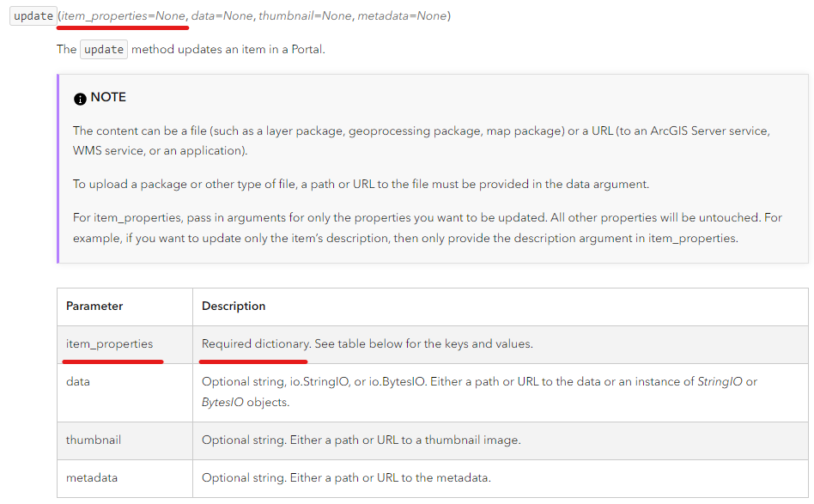The height and width of the screenshot is (504, 814).
Task: Click the note paragraph about uploading a package
Action: (x=361, y=185)
